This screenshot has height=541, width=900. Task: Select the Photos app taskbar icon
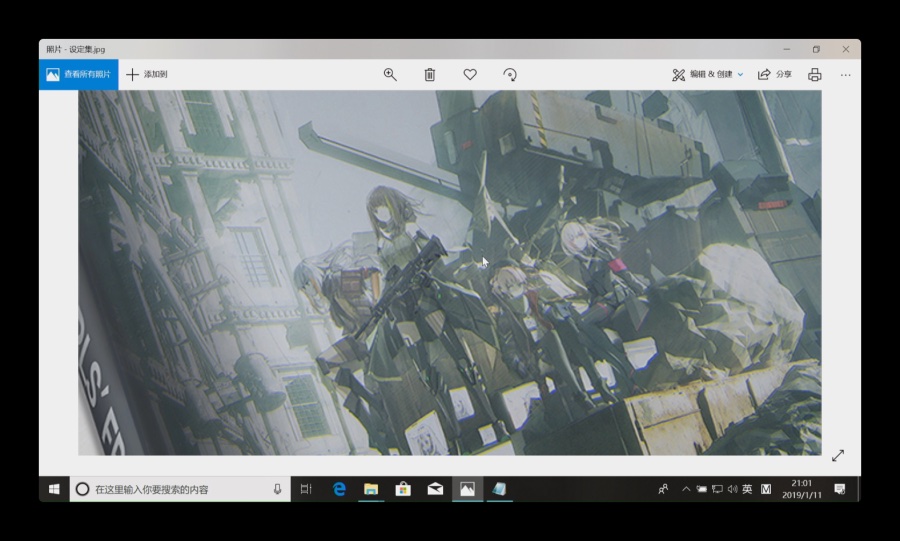coord(467,489)
